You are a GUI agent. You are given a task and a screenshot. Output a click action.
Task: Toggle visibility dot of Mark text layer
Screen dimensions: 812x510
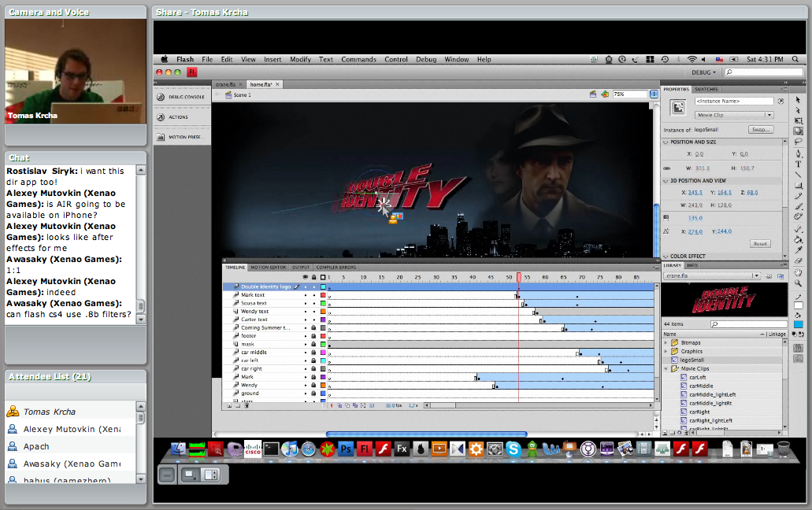[x=306, y=295]
